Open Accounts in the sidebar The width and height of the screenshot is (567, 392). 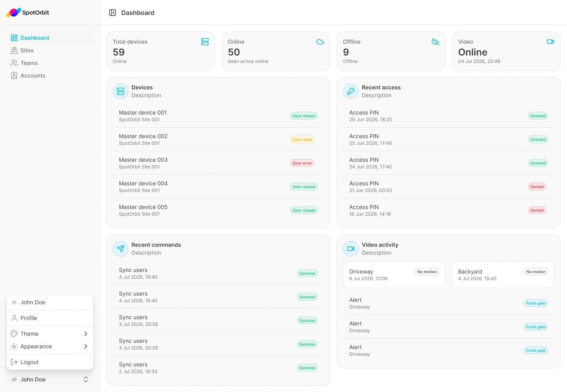[x=50, y=76]
